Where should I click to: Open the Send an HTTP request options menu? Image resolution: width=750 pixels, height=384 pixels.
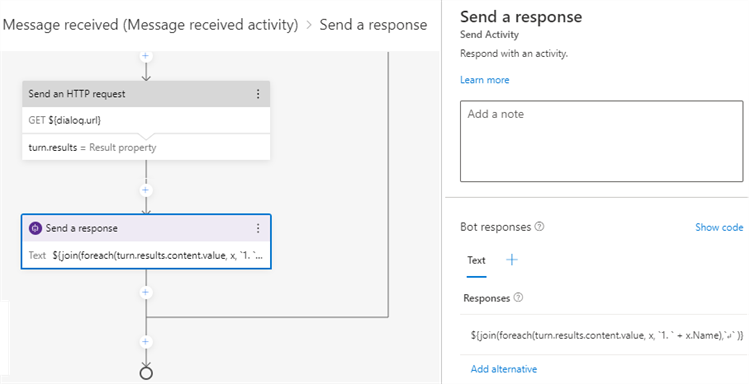[x=258, y=94]
